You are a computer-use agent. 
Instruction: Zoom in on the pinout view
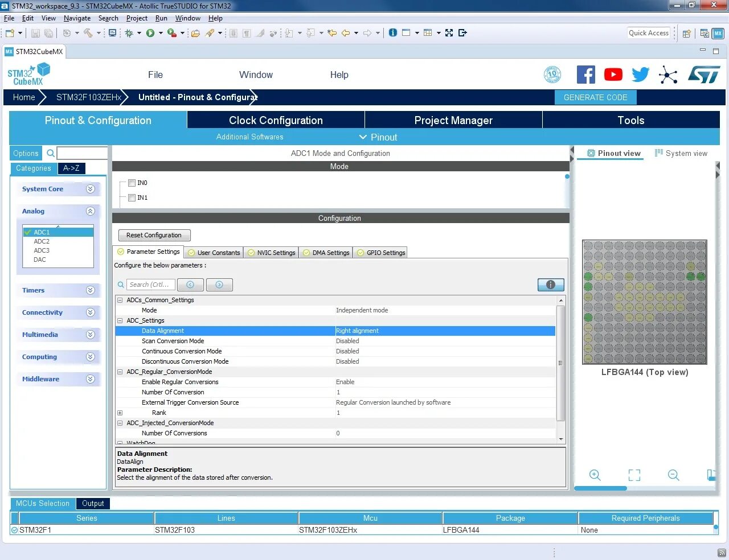(595, 475)
